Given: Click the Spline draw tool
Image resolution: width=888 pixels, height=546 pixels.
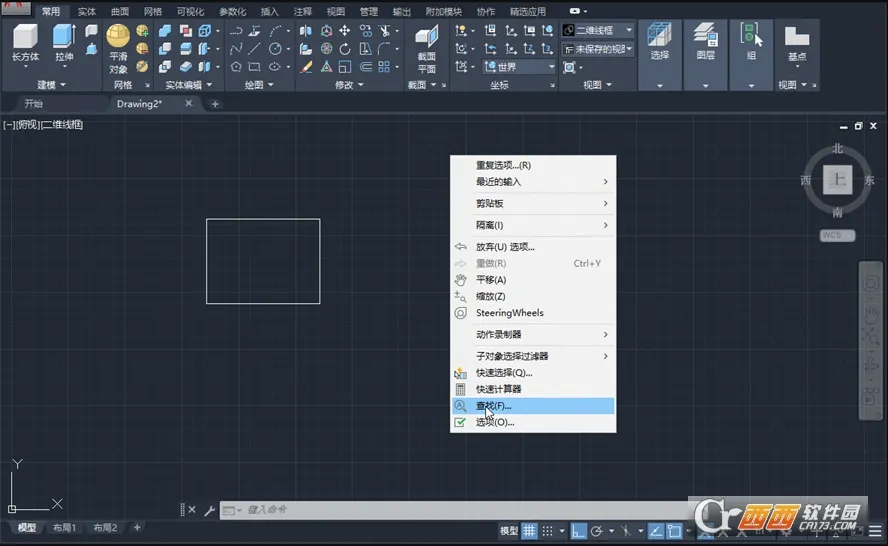Looking at the screenshot, I should 236,49.
